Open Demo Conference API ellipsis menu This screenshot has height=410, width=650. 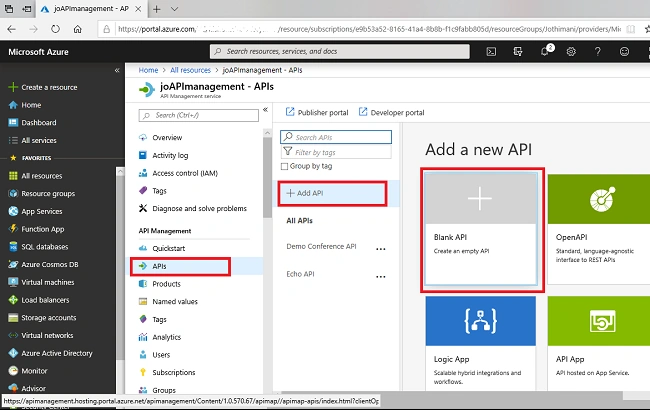(381, 249)
